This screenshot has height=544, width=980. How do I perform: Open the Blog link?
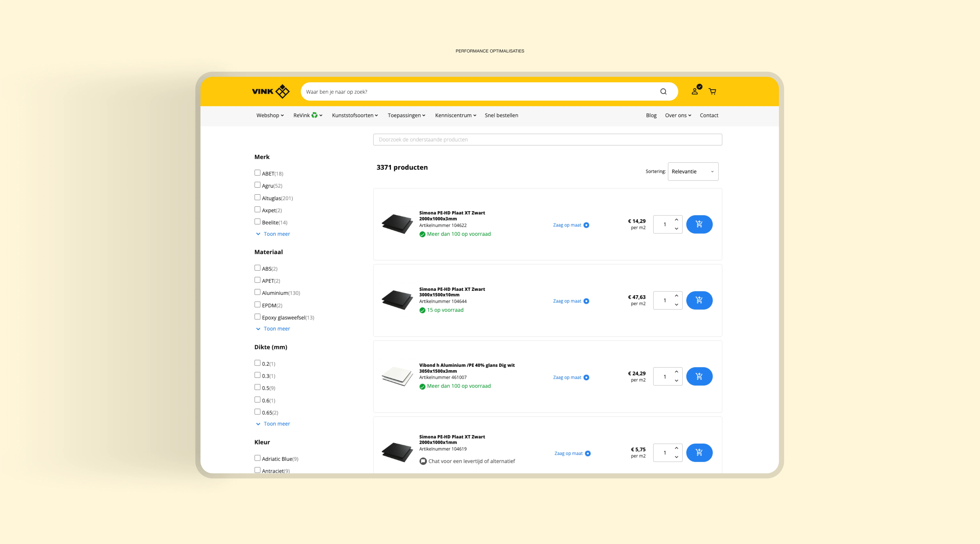point(651,115)
